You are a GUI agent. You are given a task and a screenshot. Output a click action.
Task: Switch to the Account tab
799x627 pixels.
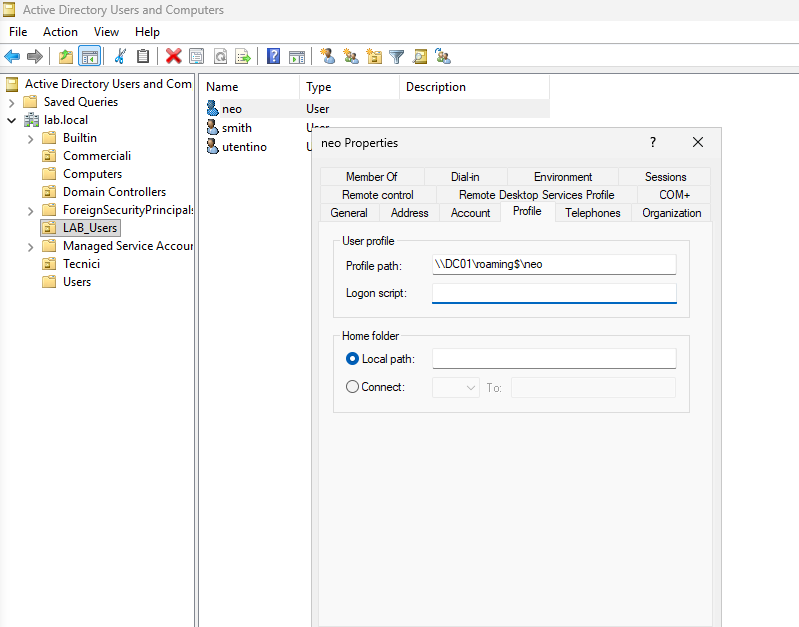point(470,213)
